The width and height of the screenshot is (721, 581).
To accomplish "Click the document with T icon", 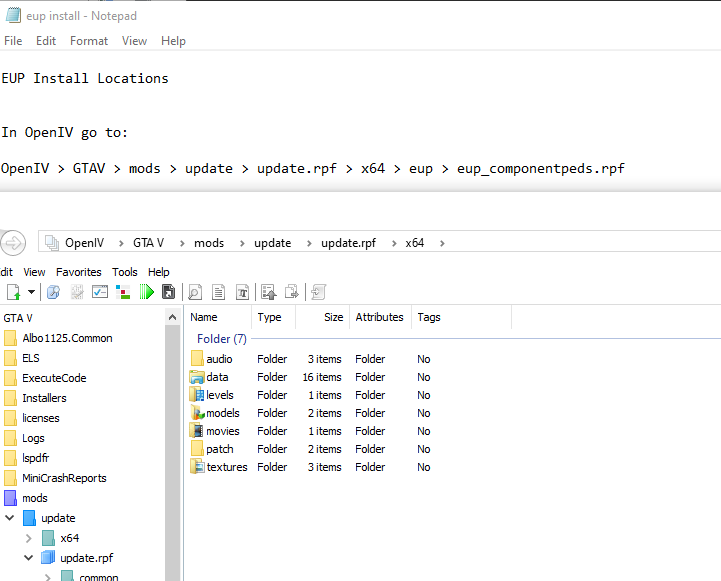I will point(242,292).
